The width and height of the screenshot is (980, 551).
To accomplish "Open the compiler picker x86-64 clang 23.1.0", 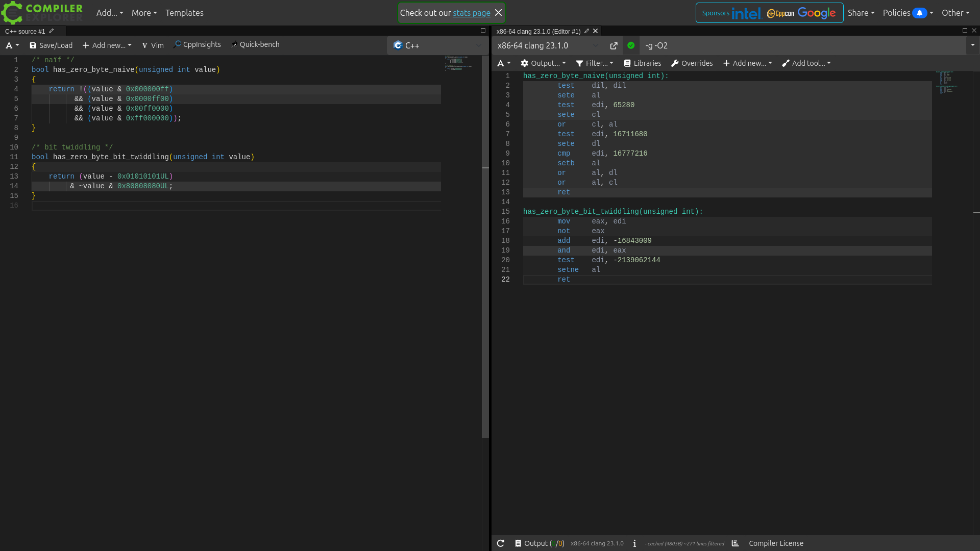I will pos(549,45).
